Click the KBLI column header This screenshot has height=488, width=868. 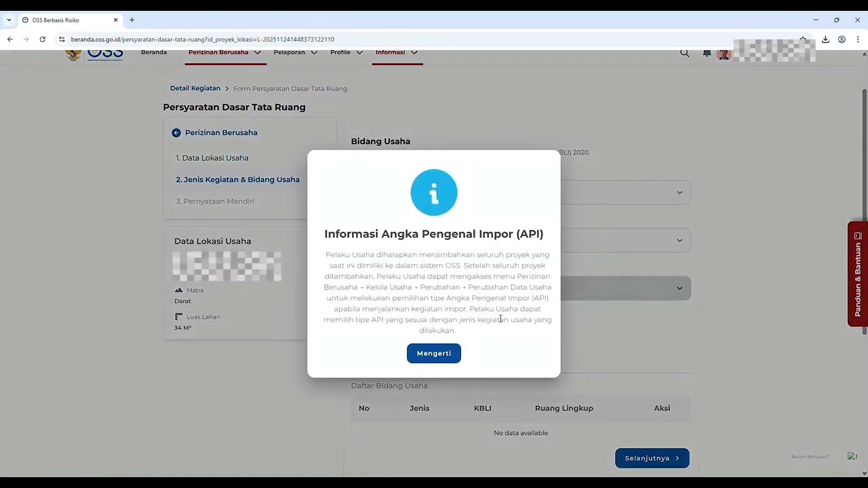(x=482, y=408)
